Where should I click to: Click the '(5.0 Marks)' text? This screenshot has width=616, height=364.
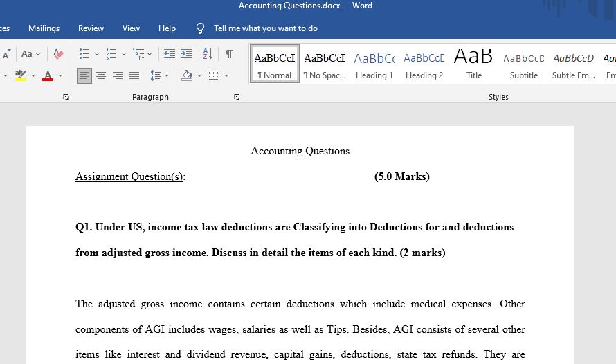[402, 176]
